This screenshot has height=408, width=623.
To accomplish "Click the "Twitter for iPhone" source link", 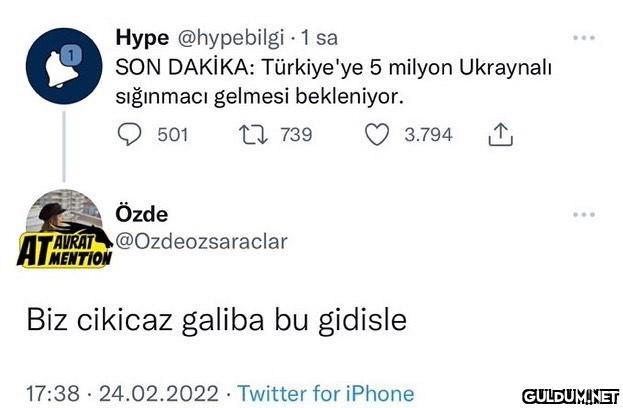I will coord(326,393).
